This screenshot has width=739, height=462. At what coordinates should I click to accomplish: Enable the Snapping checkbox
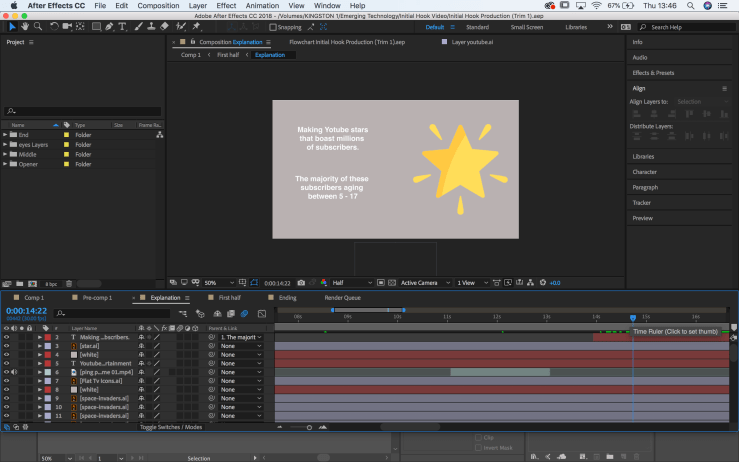272,27
